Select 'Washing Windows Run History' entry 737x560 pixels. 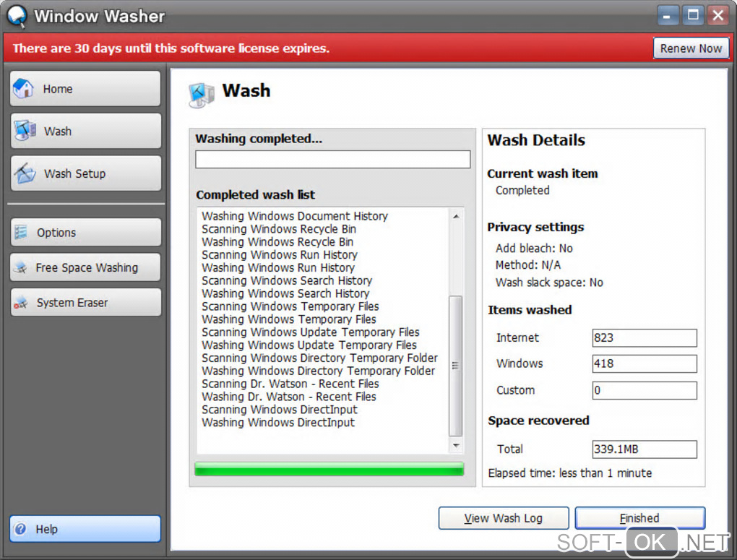tap(278, 267)
